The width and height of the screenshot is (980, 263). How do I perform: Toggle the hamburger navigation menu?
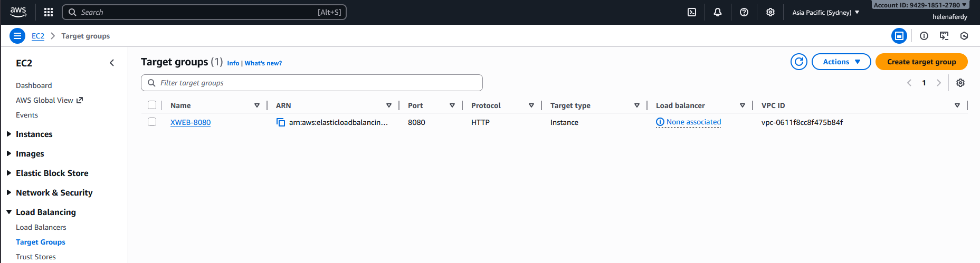pyautogui.click(x=17, y=36)
